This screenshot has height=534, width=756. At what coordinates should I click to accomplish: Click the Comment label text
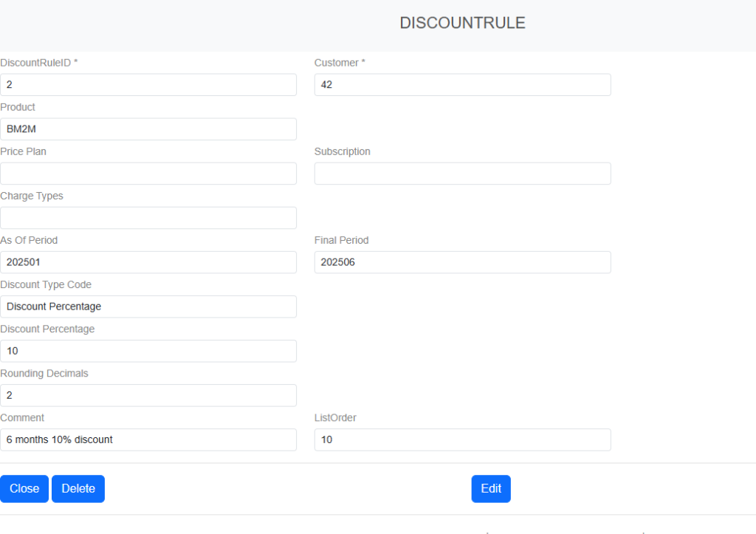click(22, 417)
